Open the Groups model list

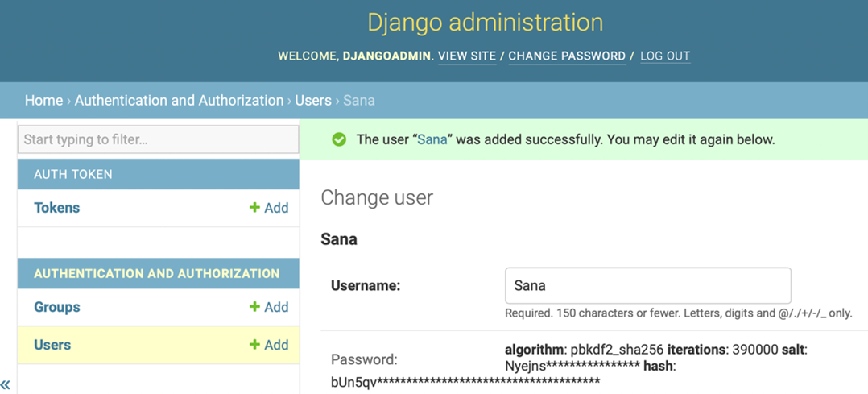pos(56,307)
